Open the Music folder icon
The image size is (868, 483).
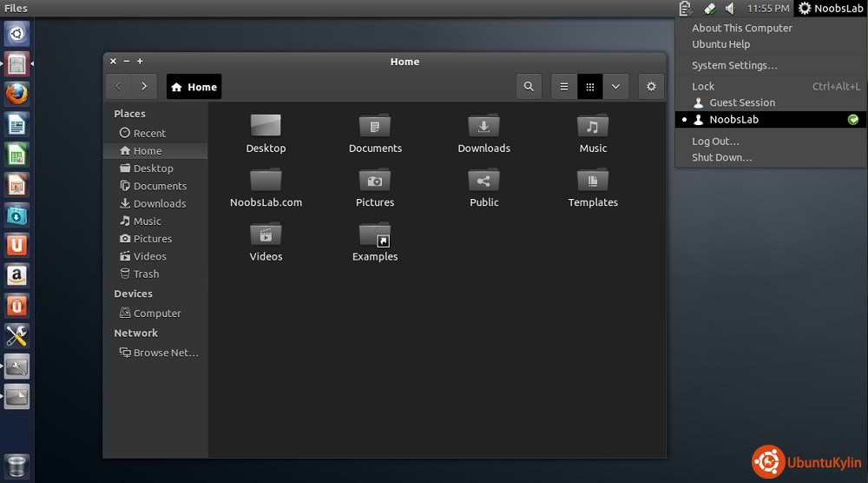pos(593,127)
